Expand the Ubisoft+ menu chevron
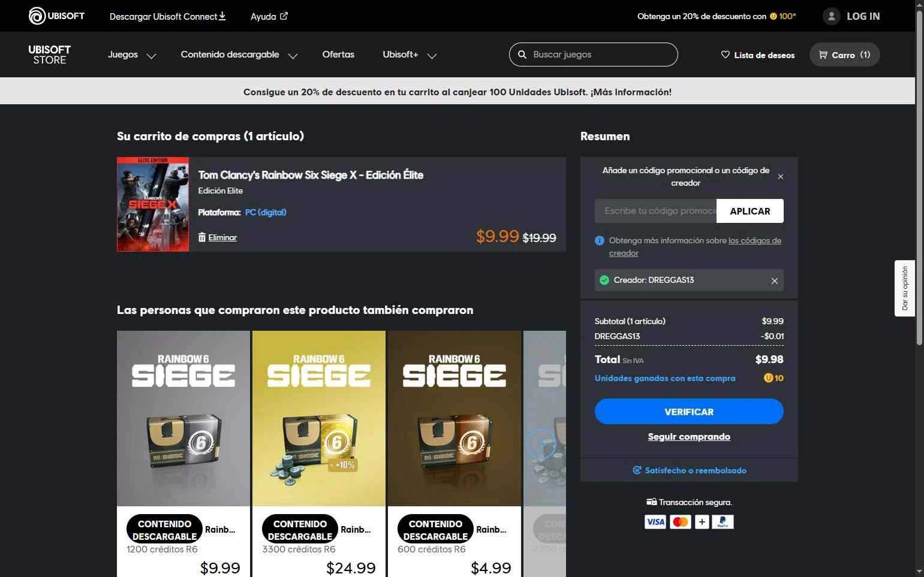 pos(432,56)
